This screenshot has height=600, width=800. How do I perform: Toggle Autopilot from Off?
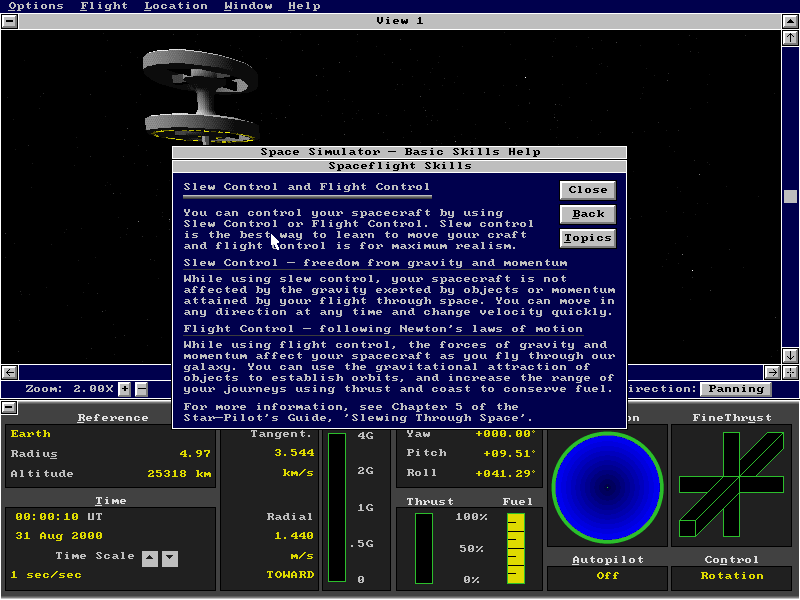tap(606, 577)
